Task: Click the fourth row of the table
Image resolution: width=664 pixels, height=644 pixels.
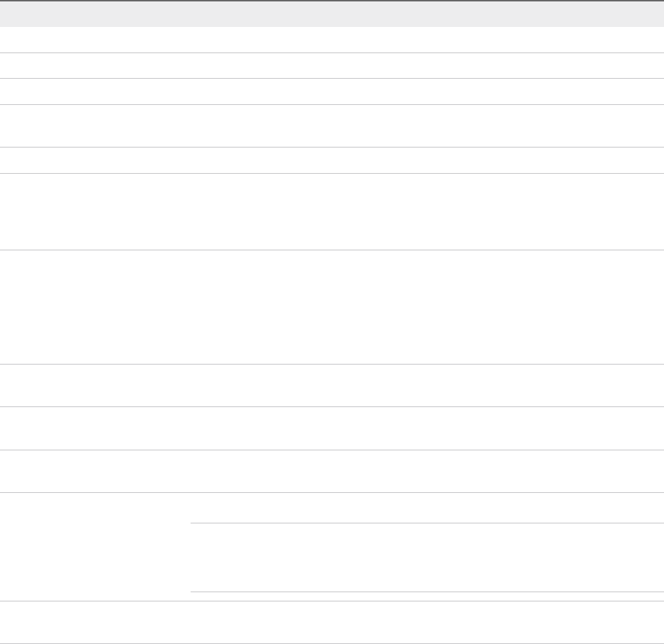Action: tap(332, 126)
